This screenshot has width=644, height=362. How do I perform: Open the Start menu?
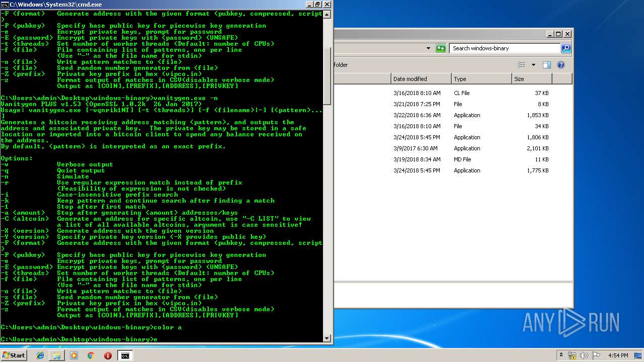(x=14, y=355)
